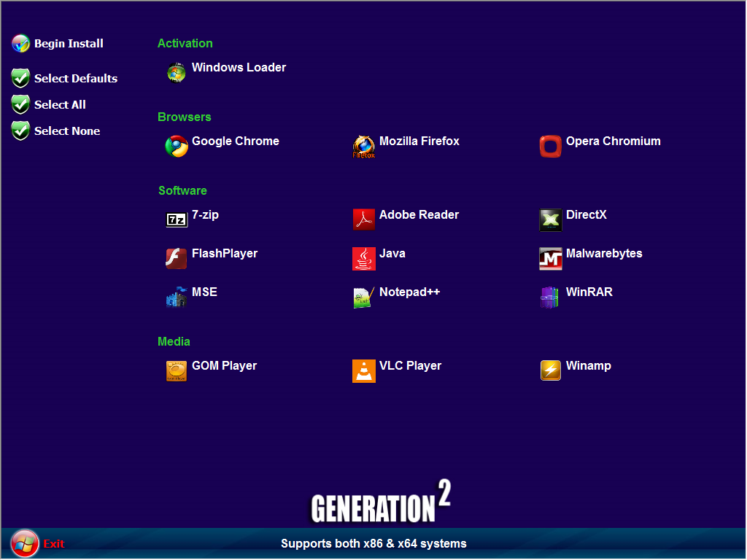
Task: Click the Adobe Reader label
Action: [x=419, y=215]
